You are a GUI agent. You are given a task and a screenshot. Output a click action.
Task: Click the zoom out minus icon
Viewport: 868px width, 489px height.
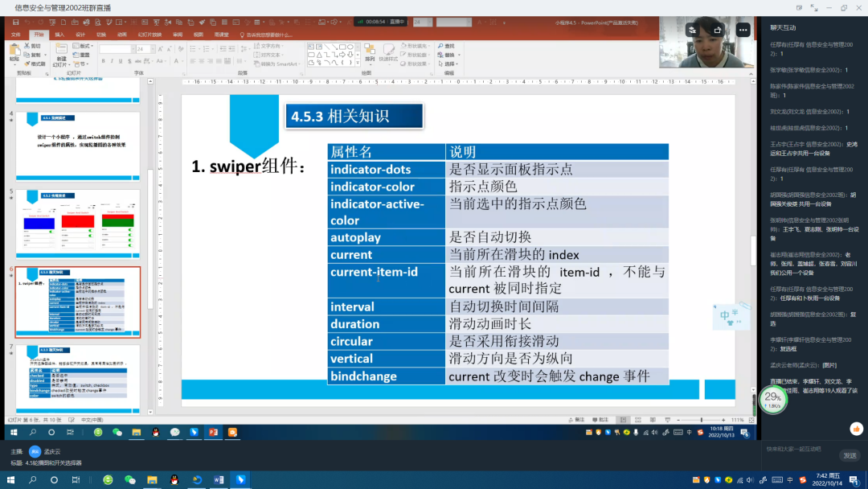[678, 421]
